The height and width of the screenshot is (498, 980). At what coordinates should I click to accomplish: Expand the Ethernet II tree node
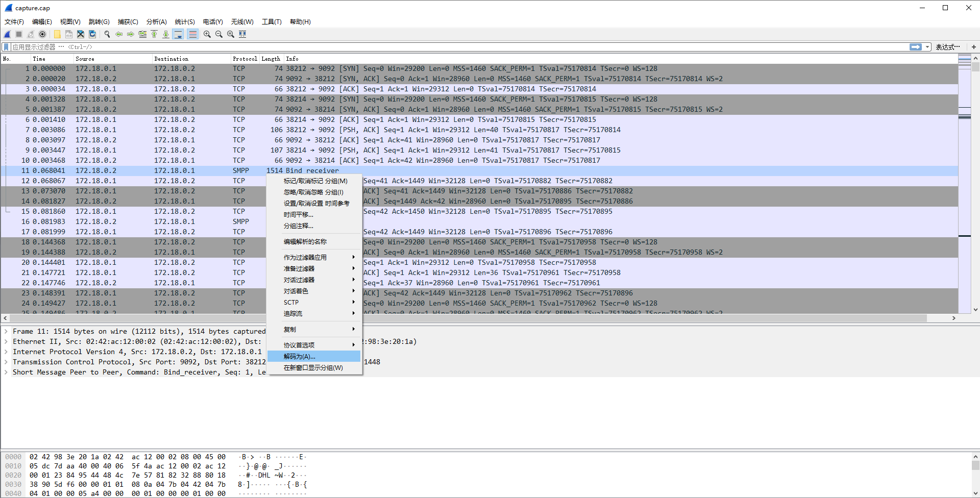(x=6, y=342)
